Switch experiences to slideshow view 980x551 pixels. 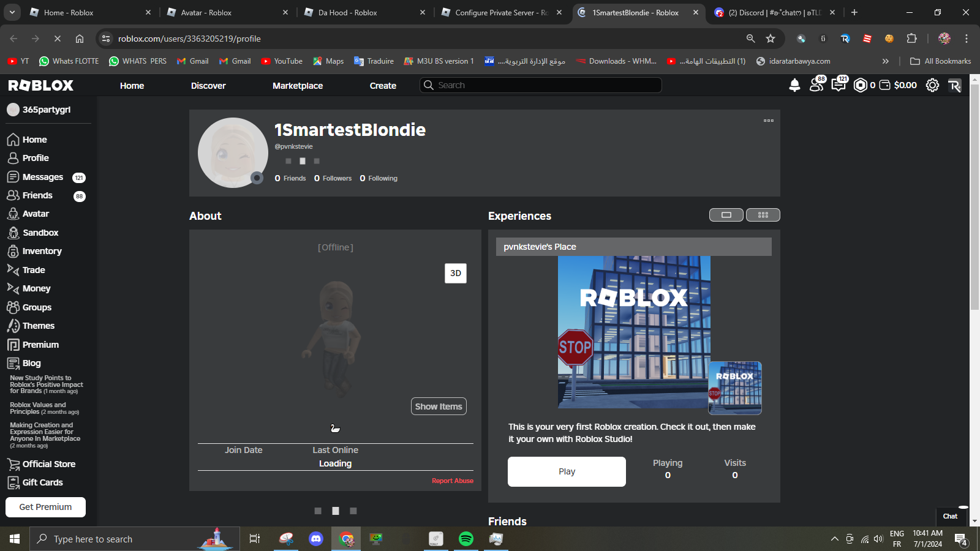click(x=726, y=215)
